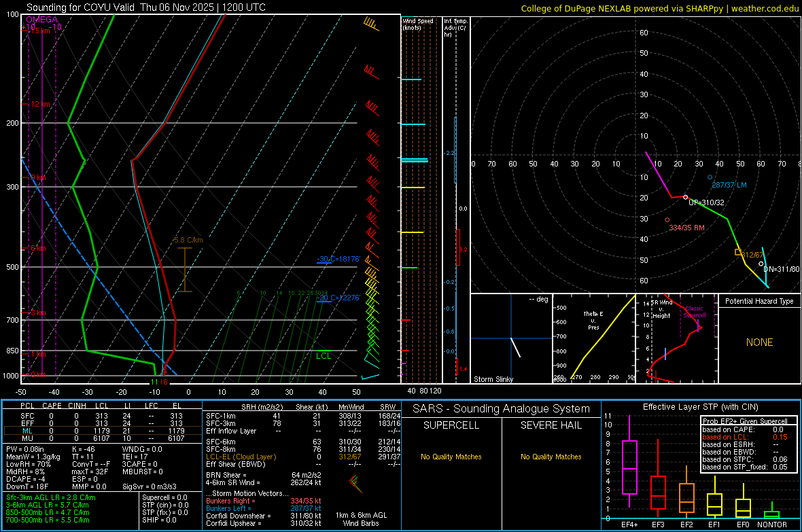Click No Quality Matches under SEVERE HAIL

click(x=551, y=457)
